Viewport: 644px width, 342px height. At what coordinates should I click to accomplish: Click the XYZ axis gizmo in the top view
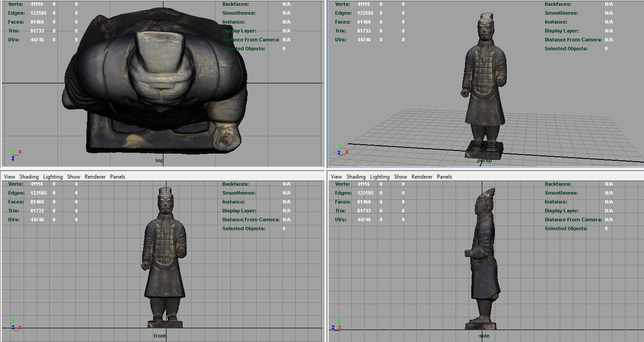click(x=16, y=155)
